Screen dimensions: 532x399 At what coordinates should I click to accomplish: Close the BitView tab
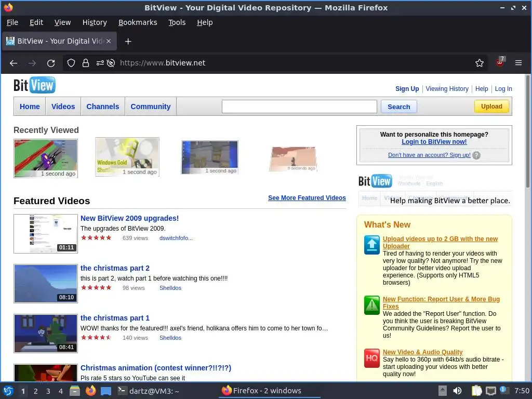pyautogui.click(x=109, y=41)
